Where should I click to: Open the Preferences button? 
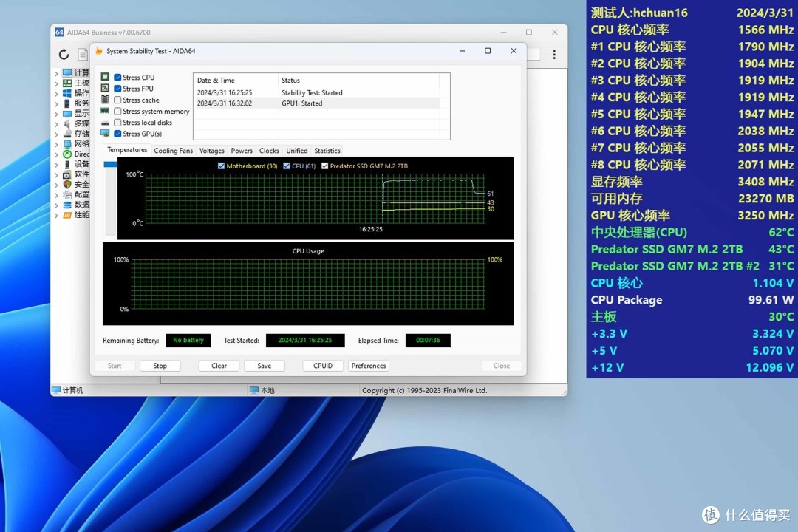click(x=369, y=366)
